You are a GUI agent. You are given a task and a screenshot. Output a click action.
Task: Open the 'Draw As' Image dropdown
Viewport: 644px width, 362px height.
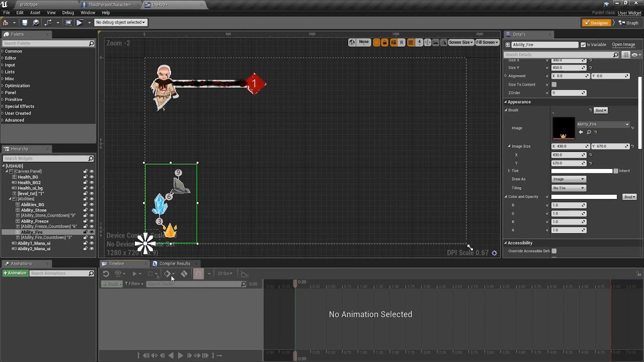click(x=569, y=179)
